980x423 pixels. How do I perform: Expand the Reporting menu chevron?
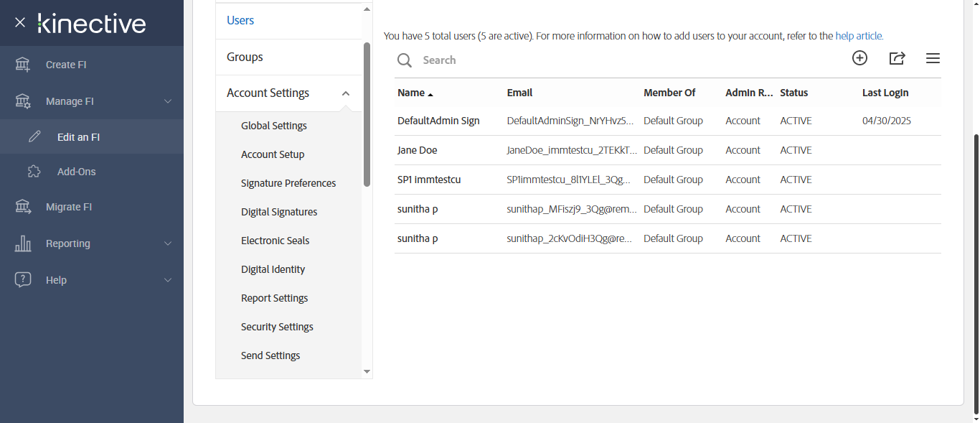point(168,243)
